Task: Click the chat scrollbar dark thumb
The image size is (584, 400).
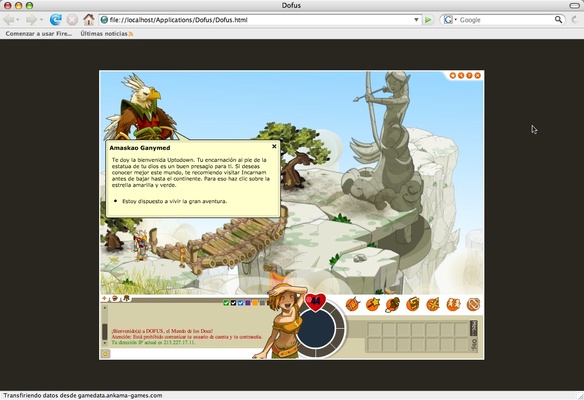Action: coord(105,331)
